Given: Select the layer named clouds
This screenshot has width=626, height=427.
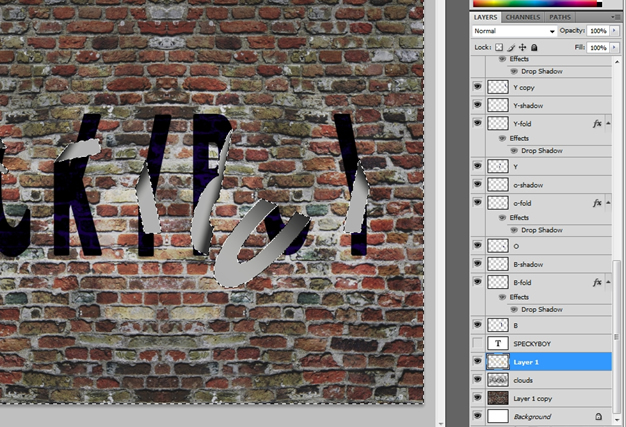Looking at the screenshot, I should 523,380.
